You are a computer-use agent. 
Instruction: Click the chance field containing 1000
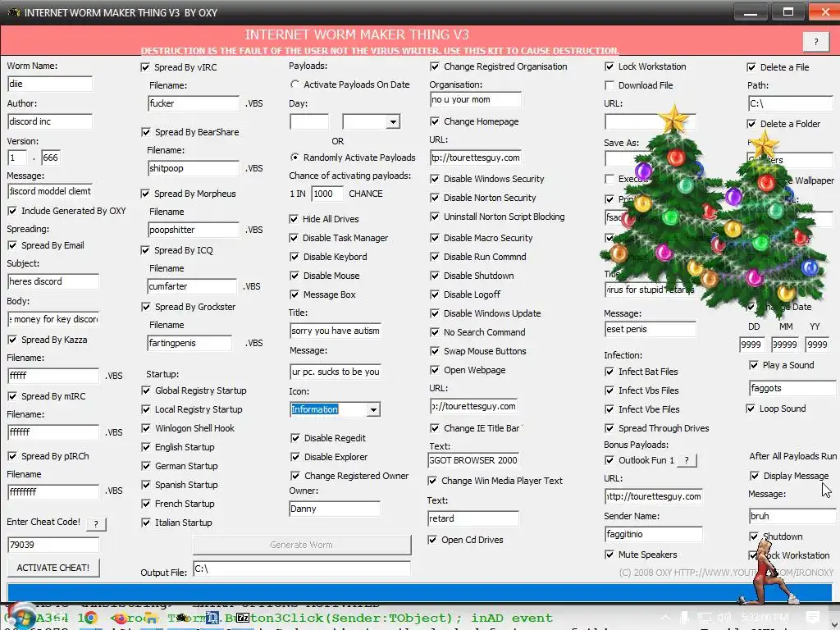coord(326,194)
